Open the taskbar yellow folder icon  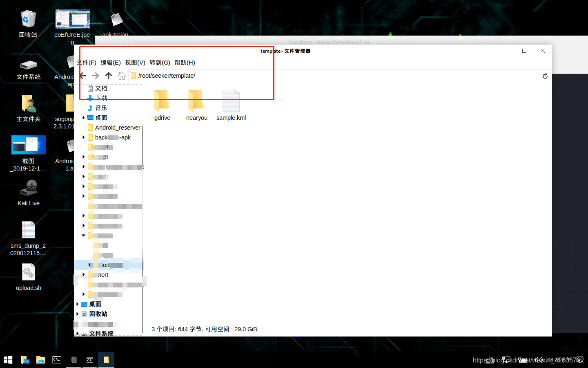point(41,360)
